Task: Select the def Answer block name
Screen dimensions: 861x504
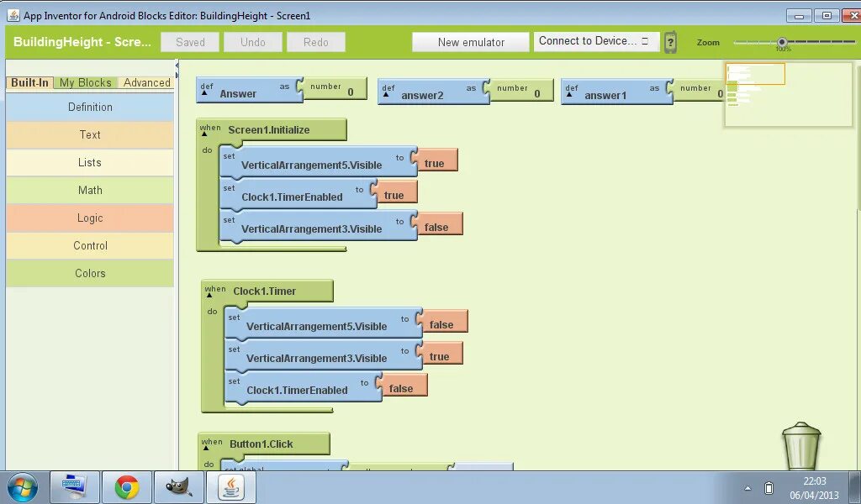Action: (238, 94)
